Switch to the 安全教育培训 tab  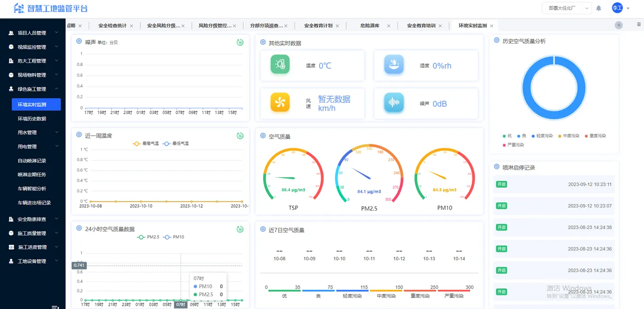tap(421, 26)
